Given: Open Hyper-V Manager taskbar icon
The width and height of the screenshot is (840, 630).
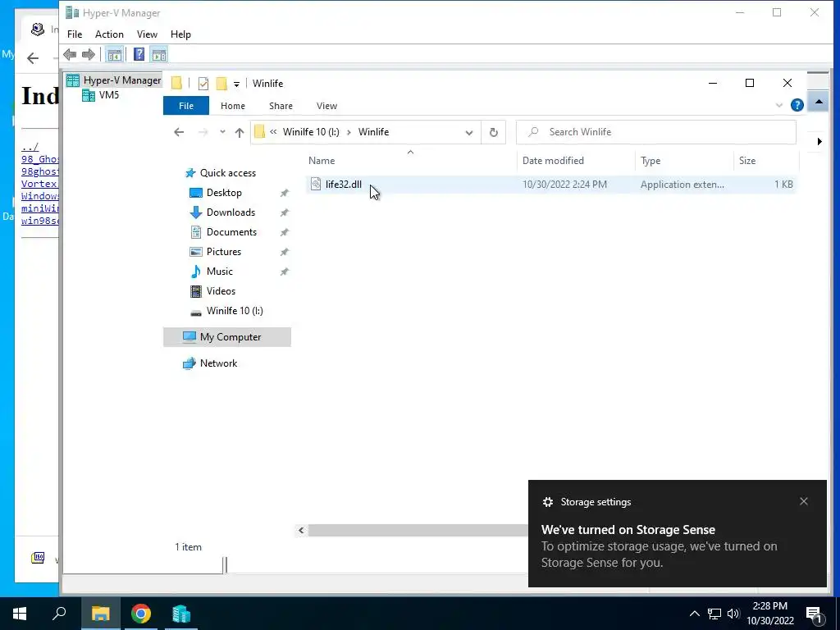Looking at the screenshot, I should click(181, 614).
